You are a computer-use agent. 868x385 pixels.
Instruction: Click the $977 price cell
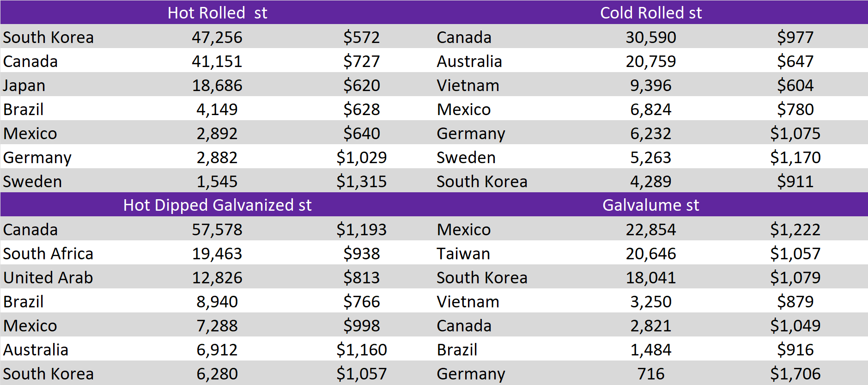(795, 37)
